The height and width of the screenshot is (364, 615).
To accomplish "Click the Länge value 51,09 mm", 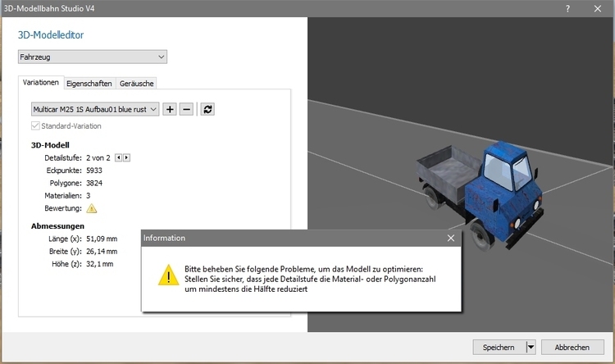I will click(102, 239).
